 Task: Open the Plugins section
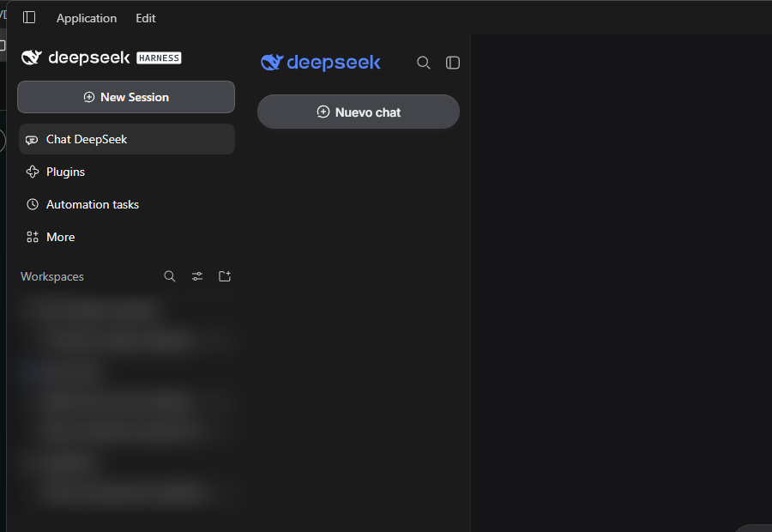[127, 172]
